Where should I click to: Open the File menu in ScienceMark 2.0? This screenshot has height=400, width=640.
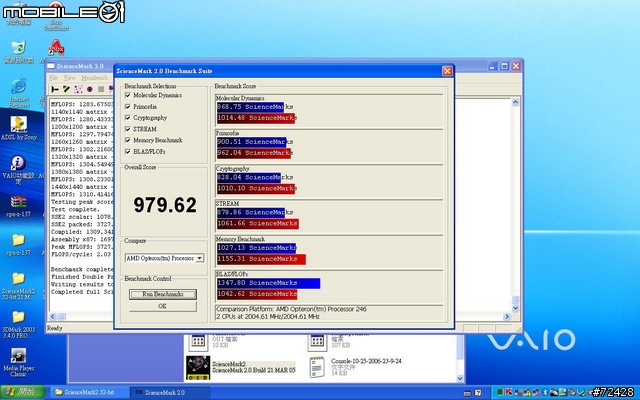[x=53, y=78]
